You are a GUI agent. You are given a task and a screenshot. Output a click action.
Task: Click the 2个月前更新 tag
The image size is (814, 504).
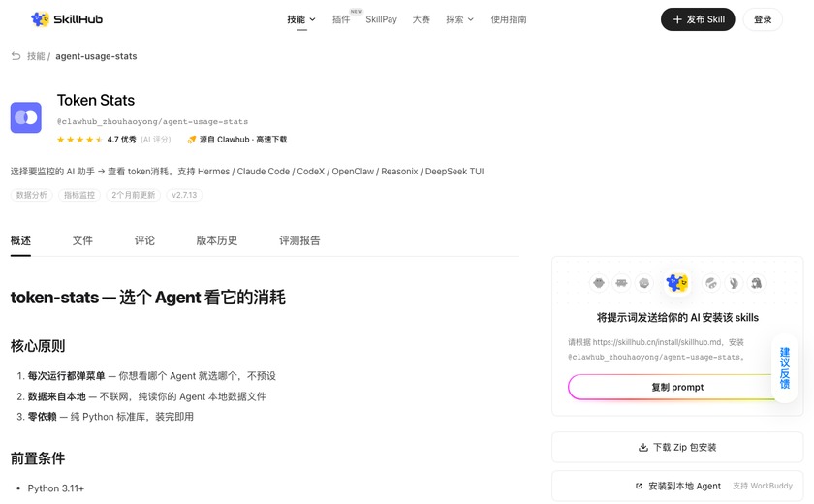pyautogui.click(x=134, y=195)
